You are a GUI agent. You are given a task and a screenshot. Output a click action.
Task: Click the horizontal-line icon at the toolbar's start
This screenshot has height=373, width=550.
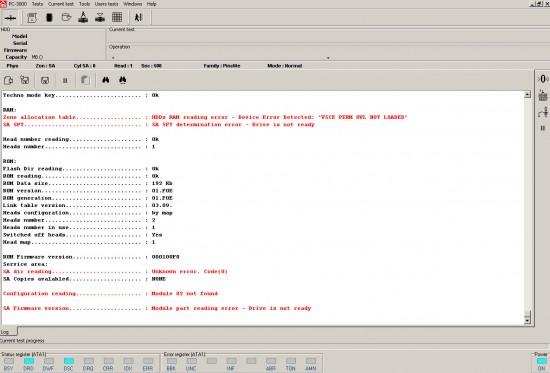tap(11, 18)
